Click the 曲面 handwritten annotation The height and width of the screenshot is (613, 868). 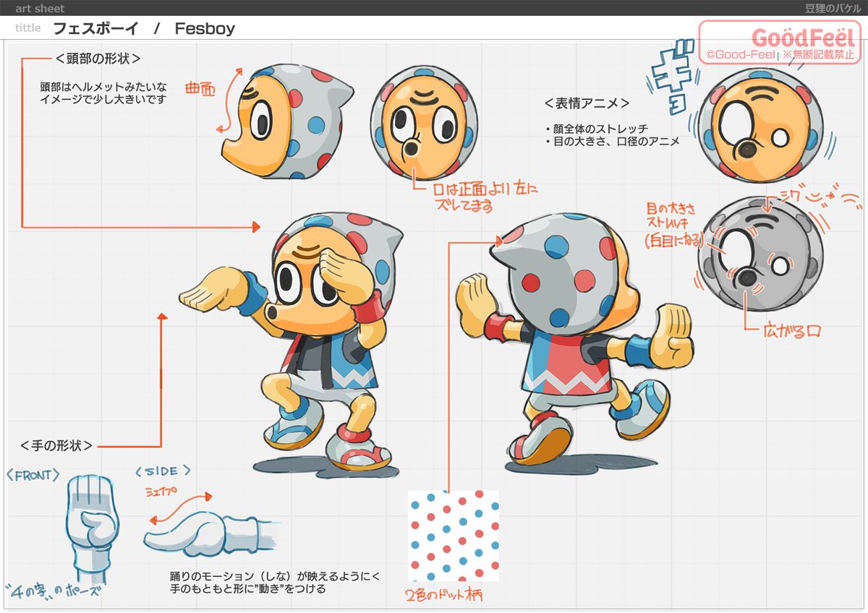tap(200, 88)
